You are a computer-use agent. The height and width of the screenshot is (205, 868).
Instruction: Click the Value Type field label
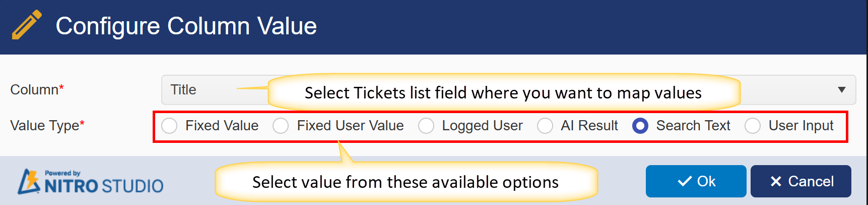pos(44,126)
